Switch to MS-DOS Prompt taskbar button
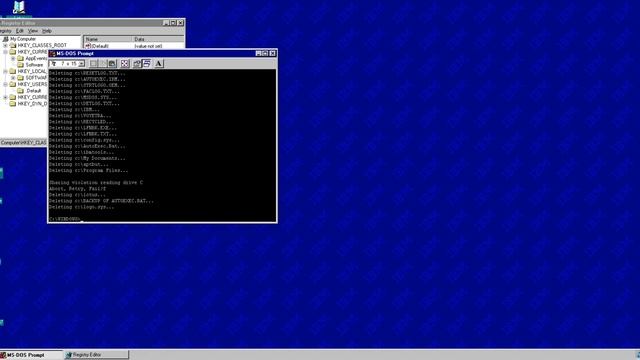The width and height of the screenshot is (640, 360). [31, 355]
